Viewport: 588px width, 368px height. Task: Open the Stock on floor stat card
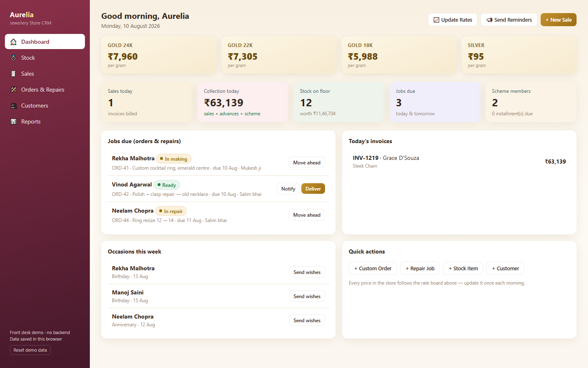coord(339,102)
